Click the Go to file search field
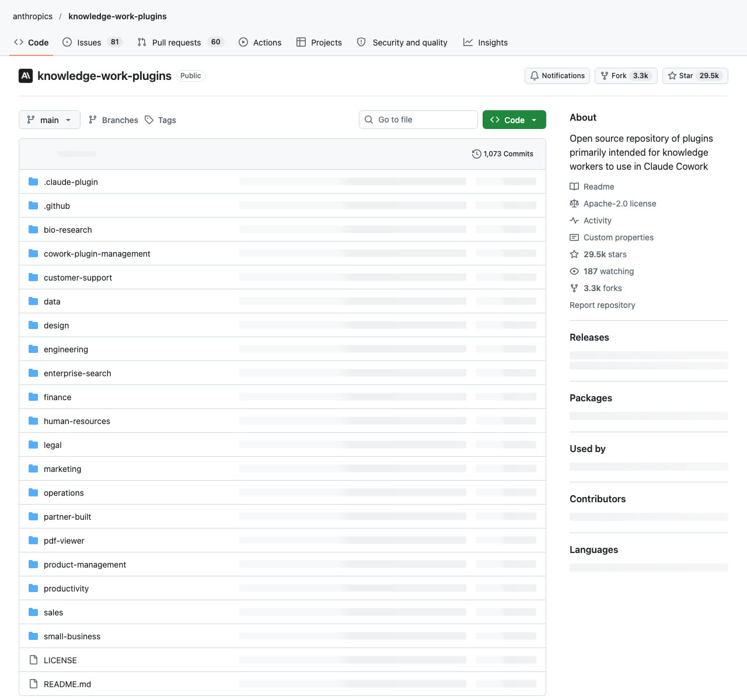The image size is (747, 700). pos(418,120)
